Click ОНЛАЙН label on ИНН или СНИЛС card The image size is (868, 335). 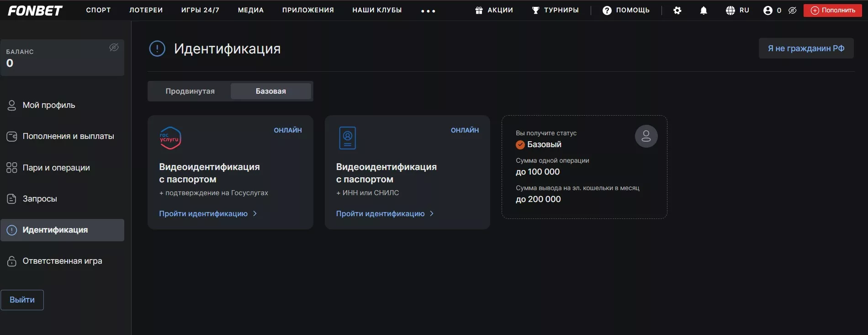pos(465,130)
